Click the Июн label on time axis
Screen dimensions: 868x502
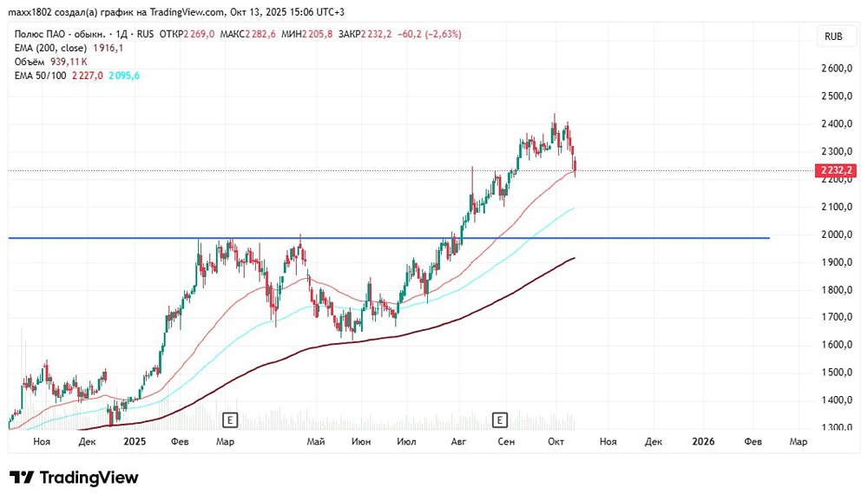pos(361,441)
